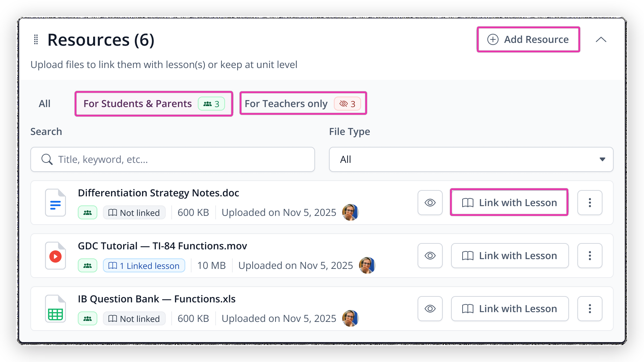Screen dimensions: 644x362
Task: Open the File Type dropdown
Action: click(x=471, y=159)
